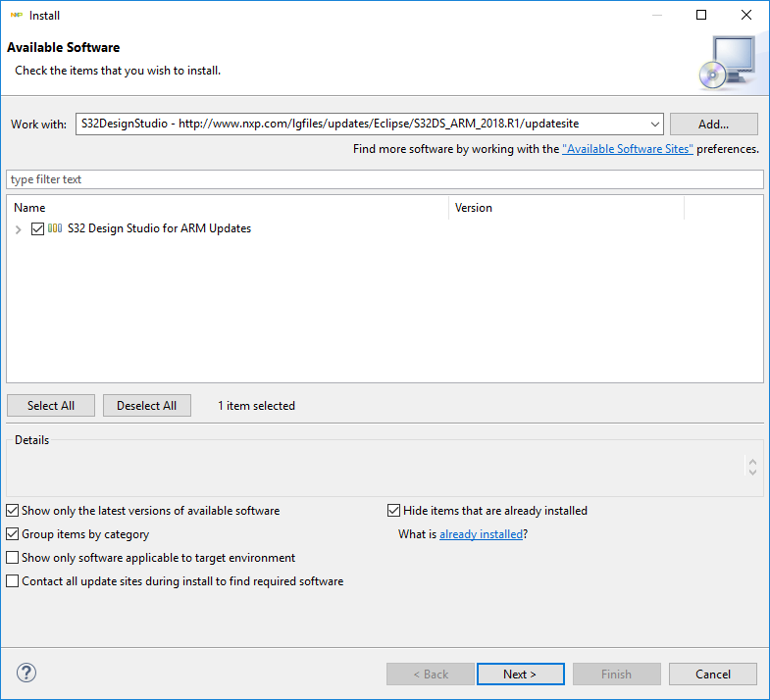The width and height of the screenshot is (770, 700).
Task: Enable Show only software applicable to target environment
Action: pyautogui.click(x=13, y=557)
